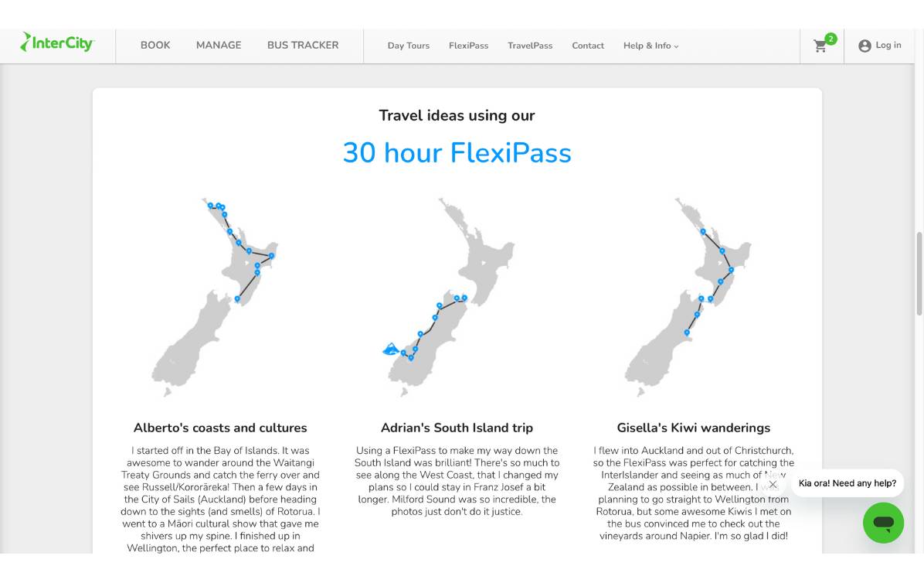Click the InterCity logo
This screenshot has height=583, width=924.
(57, 43)
